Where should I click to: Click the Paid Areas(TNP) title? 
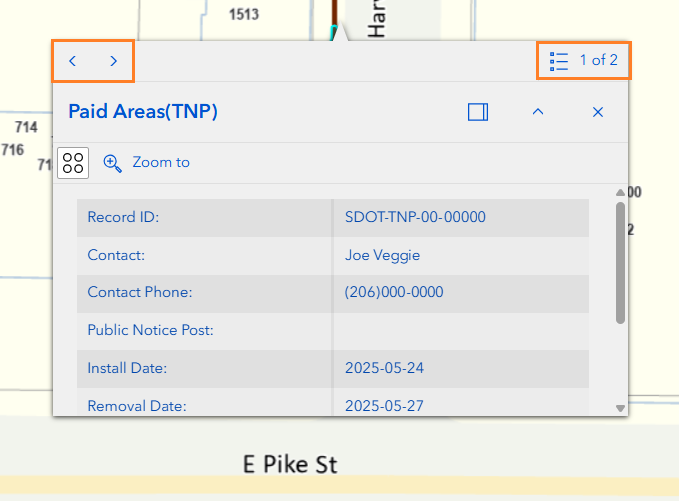click(143, 112)
